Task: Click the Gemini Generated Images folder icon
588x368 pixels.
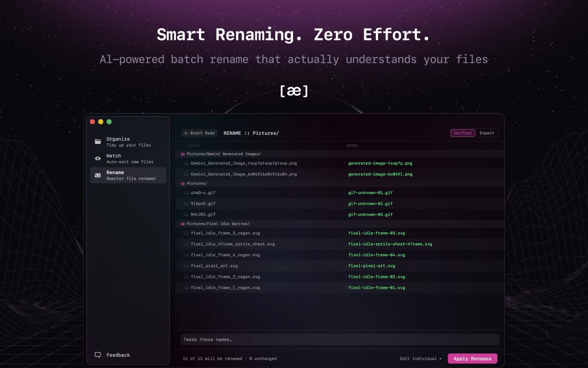Action: pyautogui.click(x=183, y=154)
